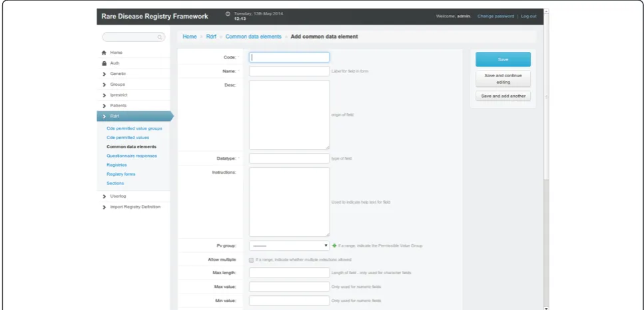Screen dimensions: 644x310
Task: Click Change password link
Action: click(x=495, y=17)
